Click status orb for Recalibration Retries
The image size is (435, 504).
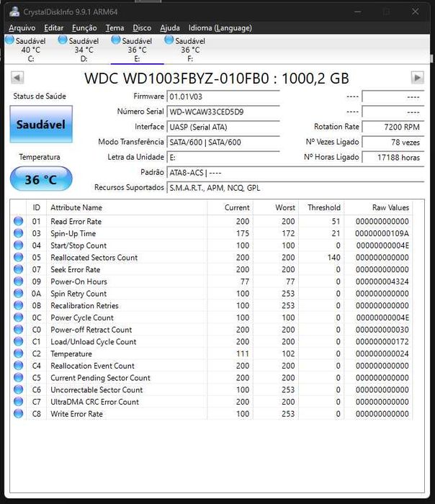tap(18, 305)
